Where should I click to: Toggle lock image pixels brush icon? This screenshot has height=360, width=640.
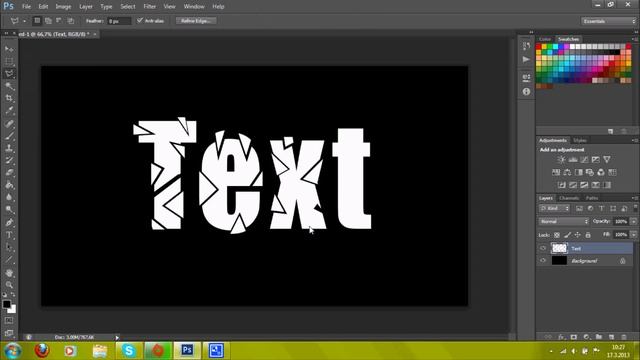pos(567,235)
